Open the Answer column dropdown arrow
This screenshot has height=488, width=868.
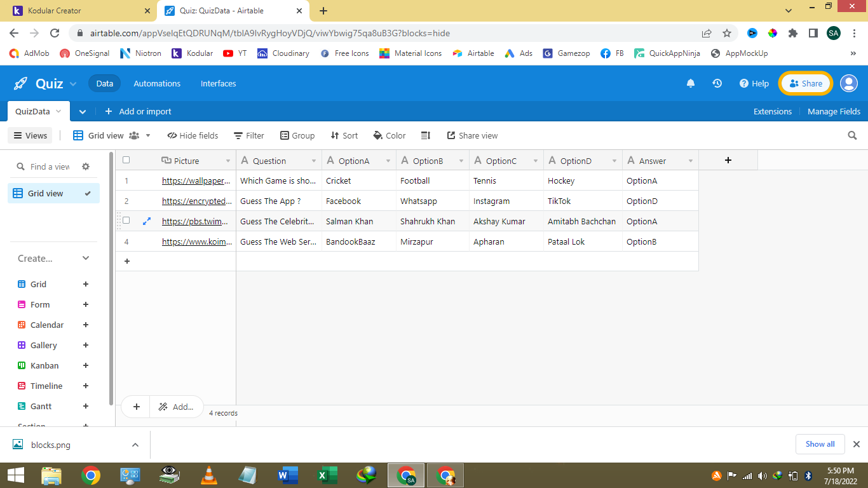point(691,161)
